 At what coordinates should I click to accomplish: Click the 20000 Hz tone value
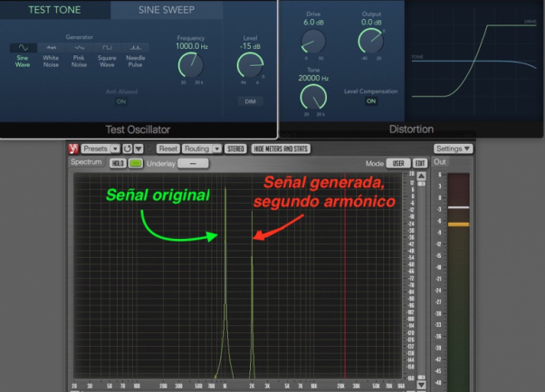[x=313, y=78]
